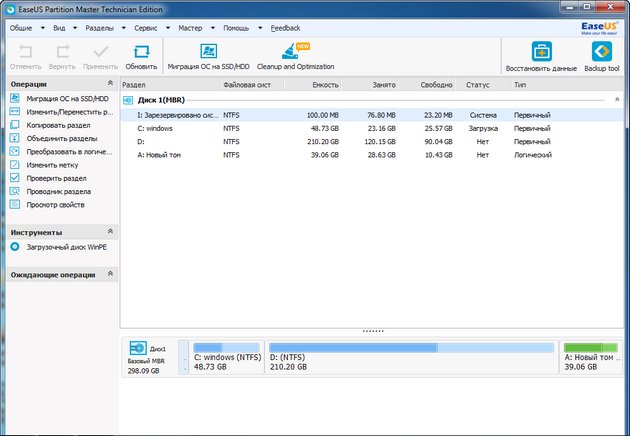Viewport: 630px width, 436px height.
Task: Click the Загрузочный диск WinPE icon
Action: [x=14, y=247]
